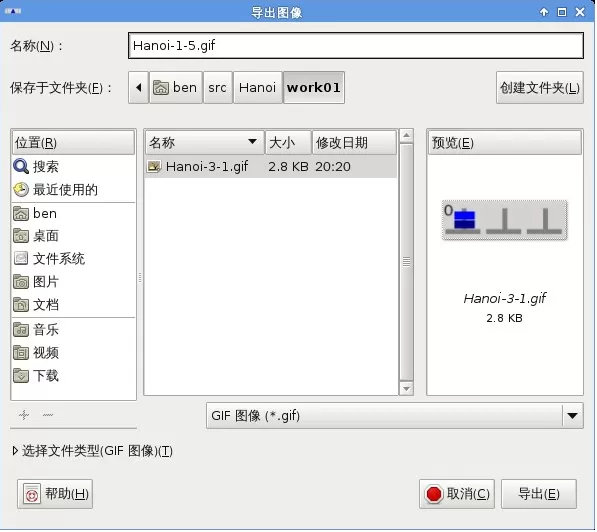
Task: Close the export image dialog
Action: 580,12
